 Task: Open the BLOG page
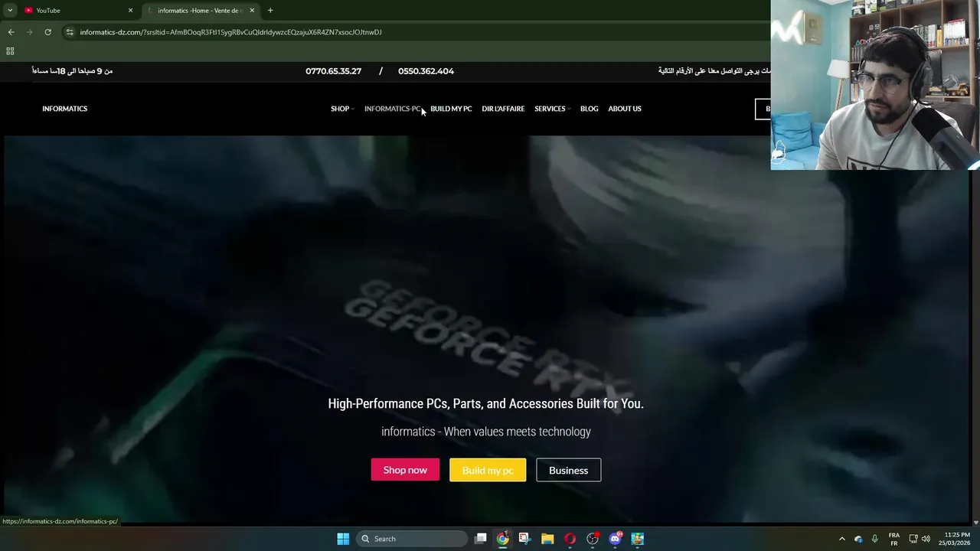pyautogui.click(x=589, y=109)
